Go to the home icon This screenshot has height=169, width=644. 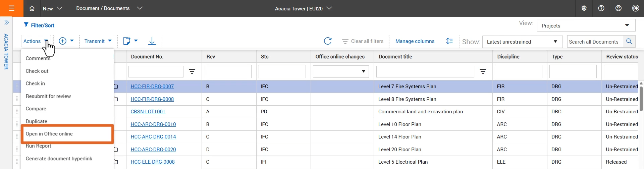click(32, 8)
